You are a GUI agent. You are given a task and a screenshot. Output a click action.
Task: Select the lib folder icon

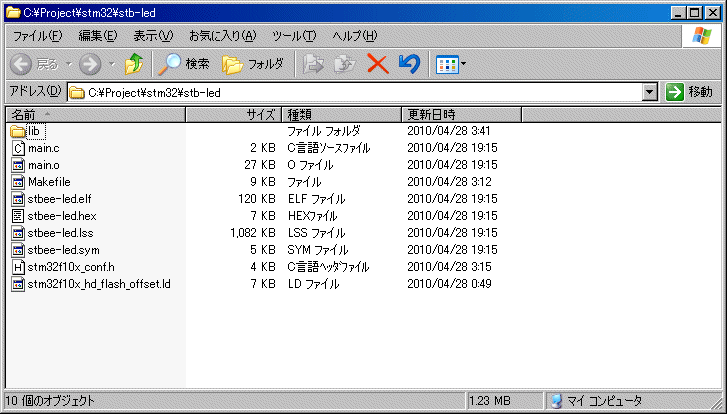click(18, 132)
